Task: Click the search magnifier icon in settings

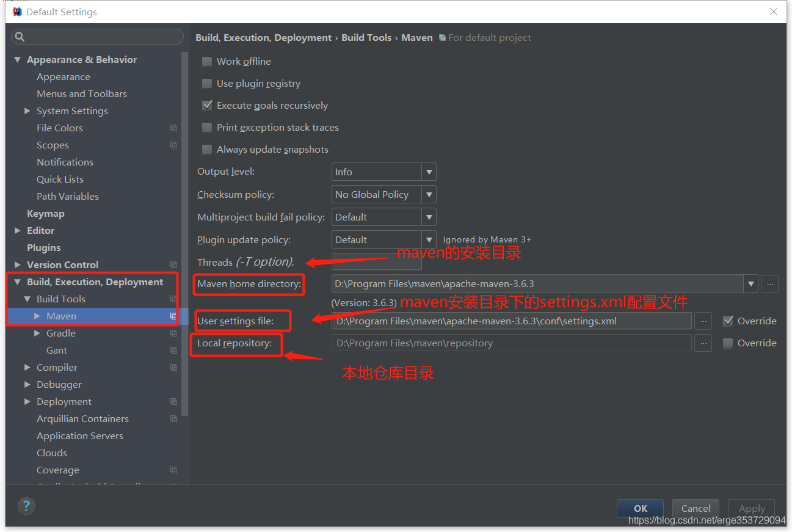Action: tap(20, 37)
